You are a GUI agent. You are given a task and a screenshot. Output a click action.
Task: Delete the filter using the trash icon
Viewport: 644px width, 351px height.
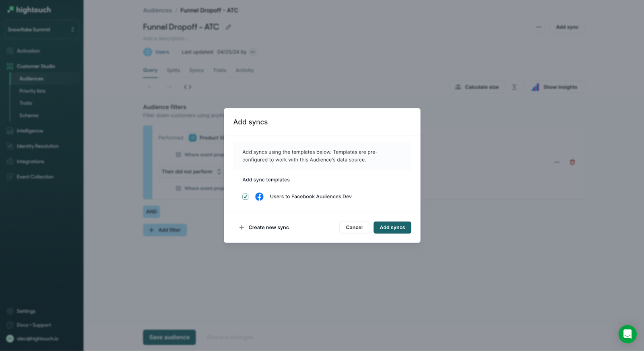click(x=572, y=162)
